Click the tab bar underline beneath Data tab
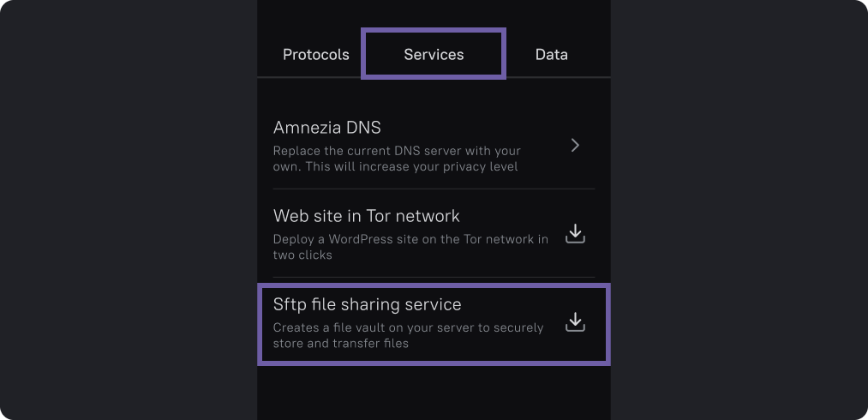Image resolution: width=868 pixels, height=420 pixels. [557, 77]
